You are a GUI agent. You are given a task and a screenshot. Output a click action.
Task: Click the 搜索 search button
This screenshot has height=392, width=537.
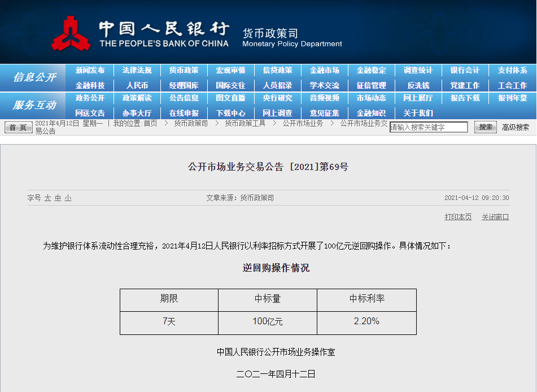(x=485, y=127)
